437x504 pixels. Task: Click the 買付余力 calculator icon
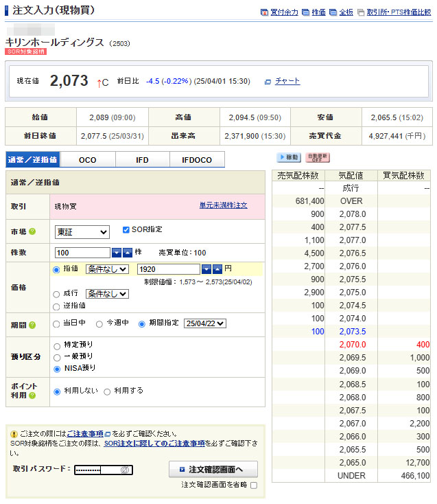point(264,12)
